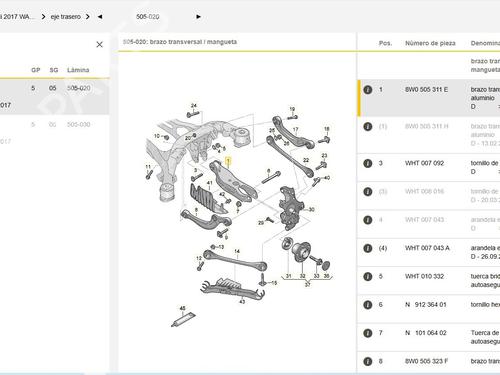
Task: Expand chevron after 'eje trasero' breadcrumb
Action: tap(88, 17)
